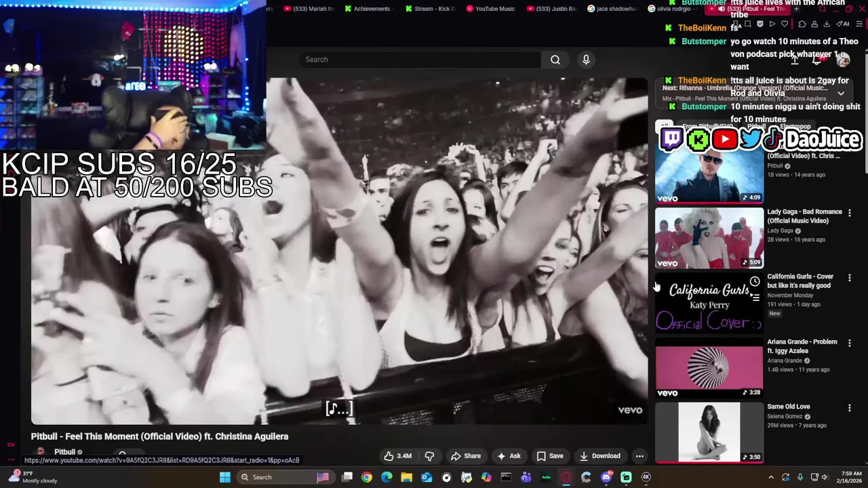This screenshot has height=488, width=868.
Task: Save the video to a playlist
Action: (x=550, y=456)
